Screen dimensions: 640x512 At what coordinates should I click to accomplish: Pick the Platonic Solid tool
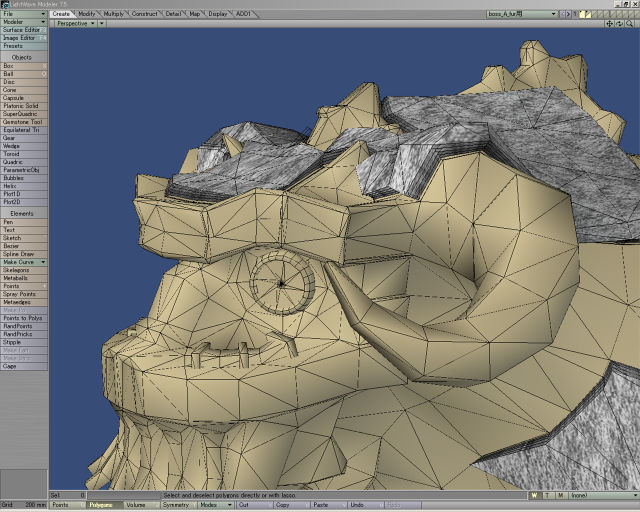[x=24, y=106]
